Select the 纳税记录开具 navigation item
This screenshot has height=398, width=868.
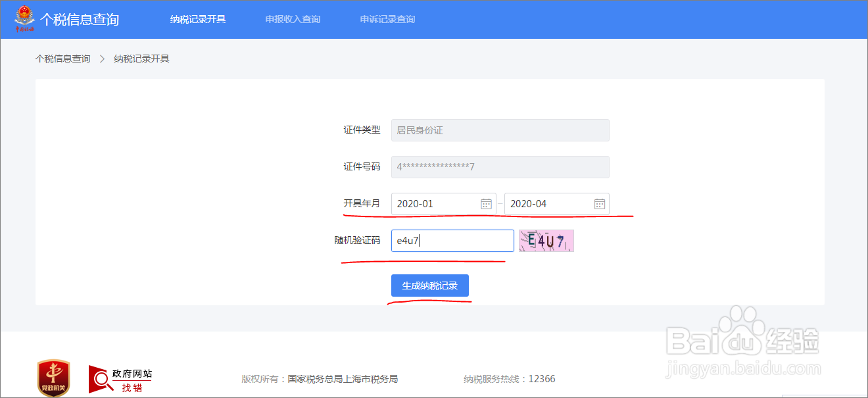click(199, 20)
